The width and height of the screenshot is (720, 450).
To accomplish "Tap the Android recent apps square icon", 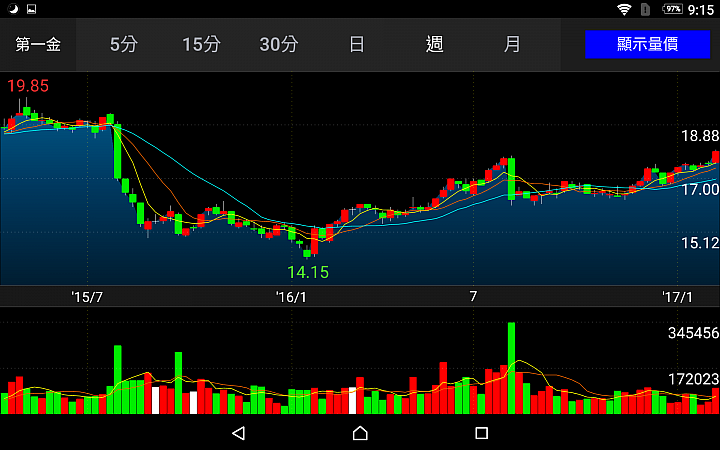I will coord(481,433).
